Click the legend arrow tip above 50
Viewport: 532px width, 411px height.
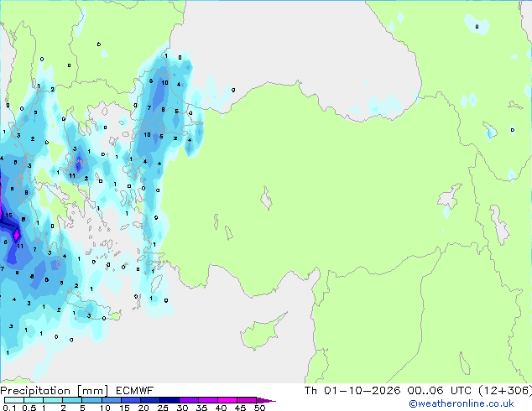coord(266,400)
